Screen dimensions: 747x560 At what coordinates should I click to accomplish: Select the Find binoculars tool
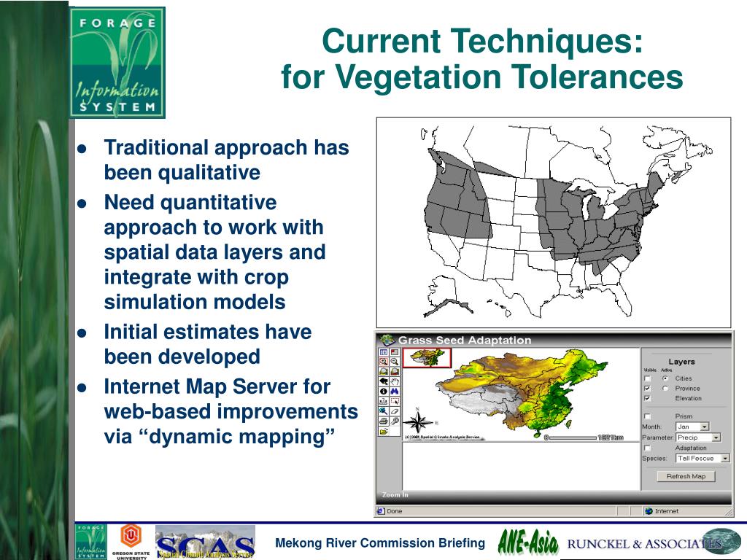395,392
